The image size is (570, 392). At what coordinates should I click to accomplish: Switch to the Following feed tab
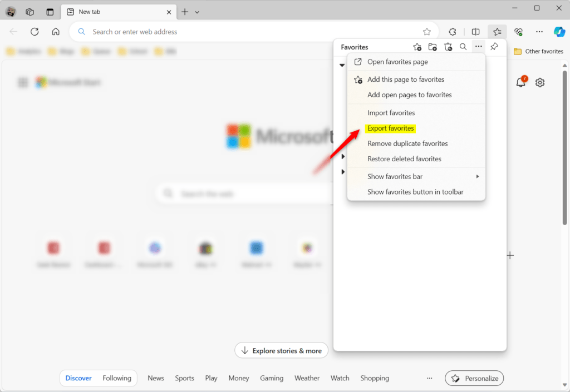coord(117,378)
